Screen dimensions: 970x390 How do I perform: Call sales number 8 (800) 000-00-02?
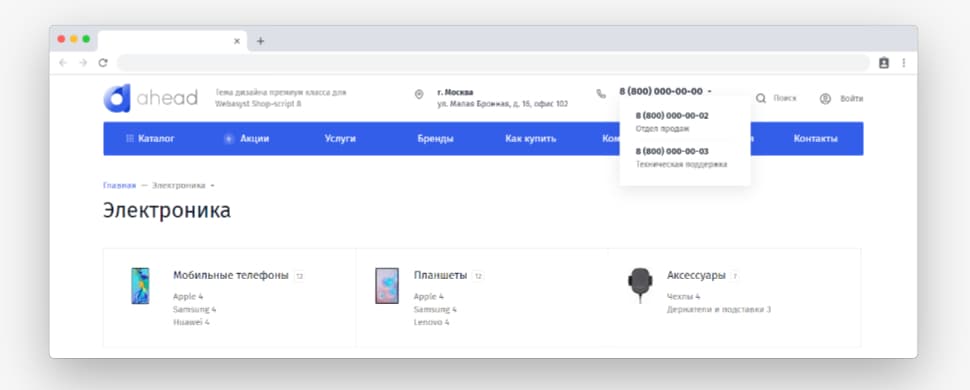672,116
